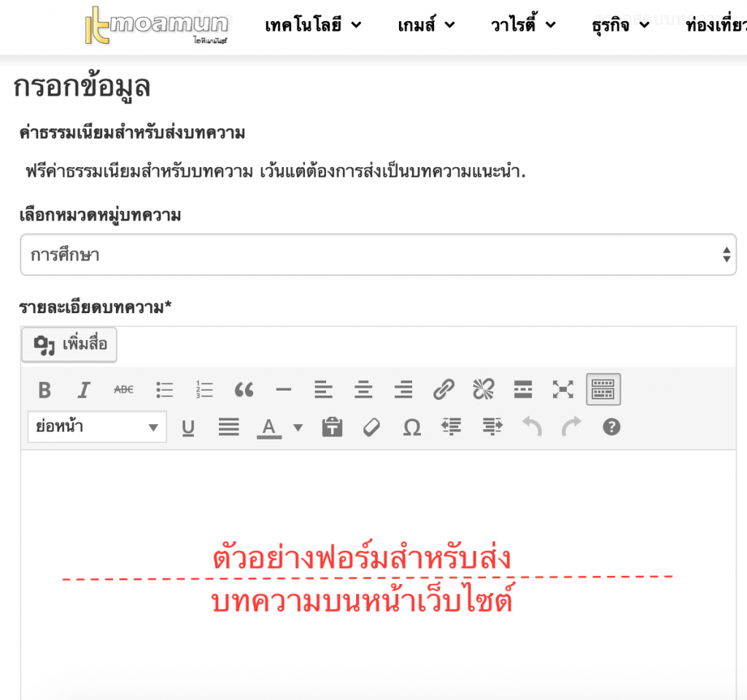This screenshot has height=700, width=747.
Task: Open the ท่องเที่ยว menu
Action: coord(716,25)
